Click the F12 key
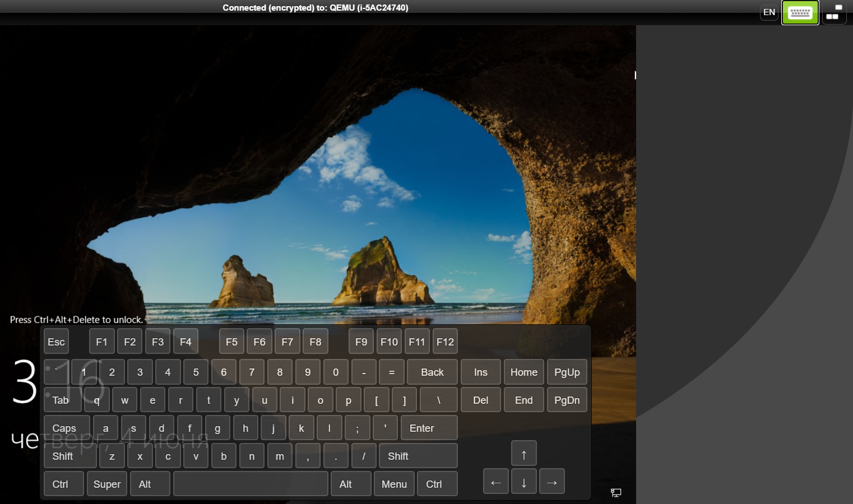Screen dimensions: 853x504 tap(445, 342)
